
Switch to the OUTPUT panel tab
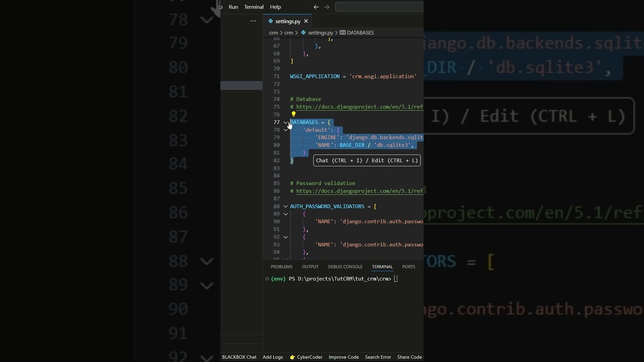[310, 267]
